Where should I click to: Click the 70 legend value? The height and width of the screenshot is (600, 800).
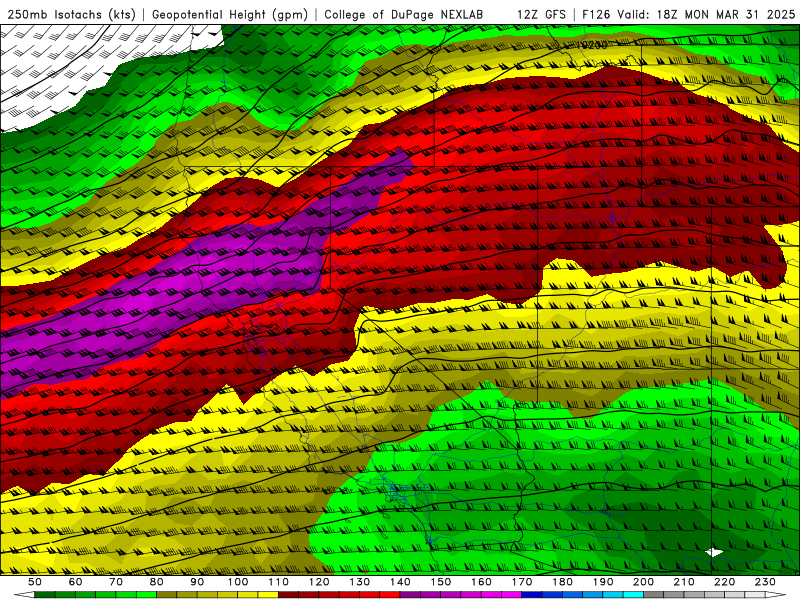click(x=116, y=582)
